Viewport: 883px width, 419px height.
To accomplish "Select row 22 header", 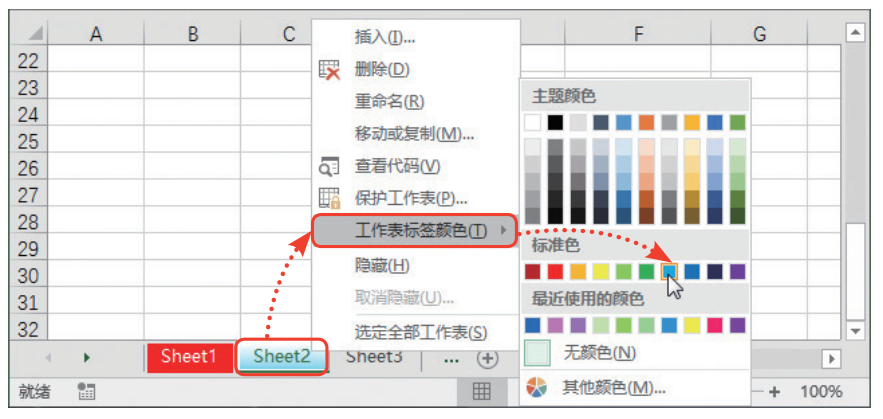I will 28,61.
